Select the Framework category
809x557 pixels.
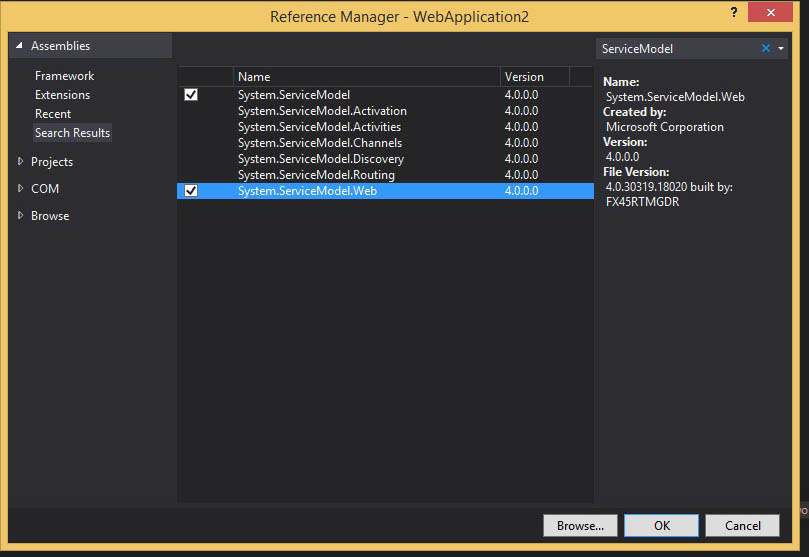tap(64, 76)
